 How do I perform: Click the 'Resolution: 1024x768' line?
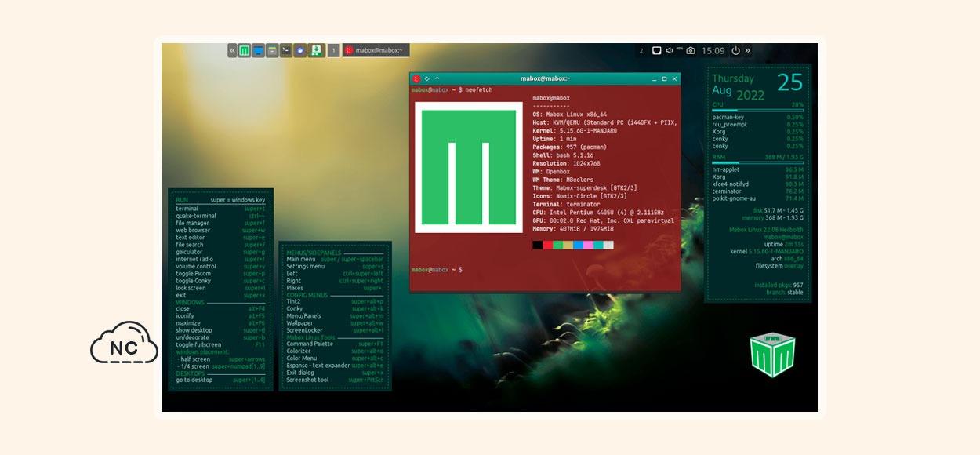pos(568,163)
